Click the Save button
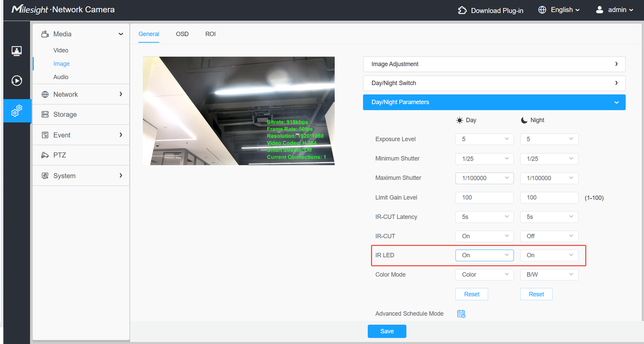 tap(387, 331)
